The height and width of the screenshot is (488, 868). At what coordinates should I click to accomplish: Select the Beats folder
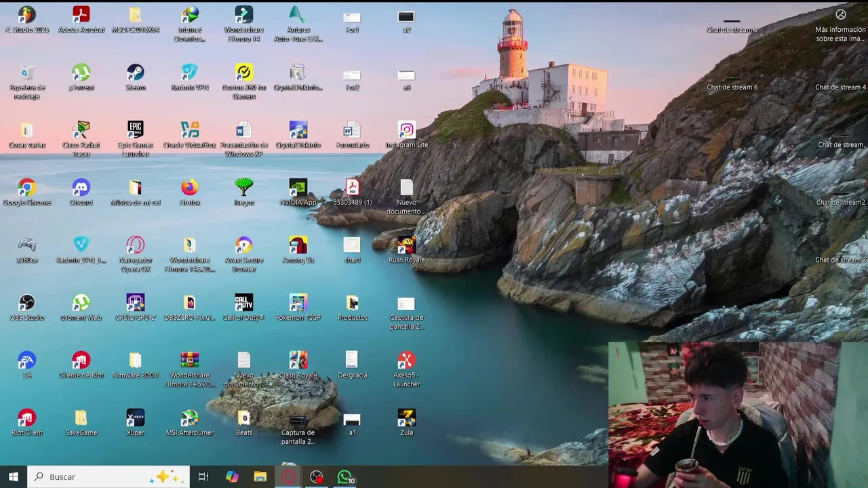point(244,423)
